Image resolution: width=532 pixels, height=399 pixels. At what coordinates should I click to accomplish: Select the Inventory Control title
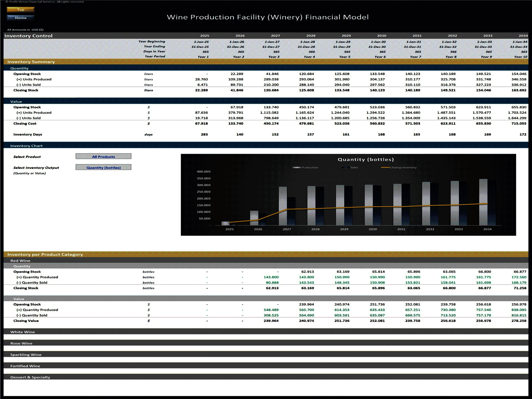pos(28,36)
